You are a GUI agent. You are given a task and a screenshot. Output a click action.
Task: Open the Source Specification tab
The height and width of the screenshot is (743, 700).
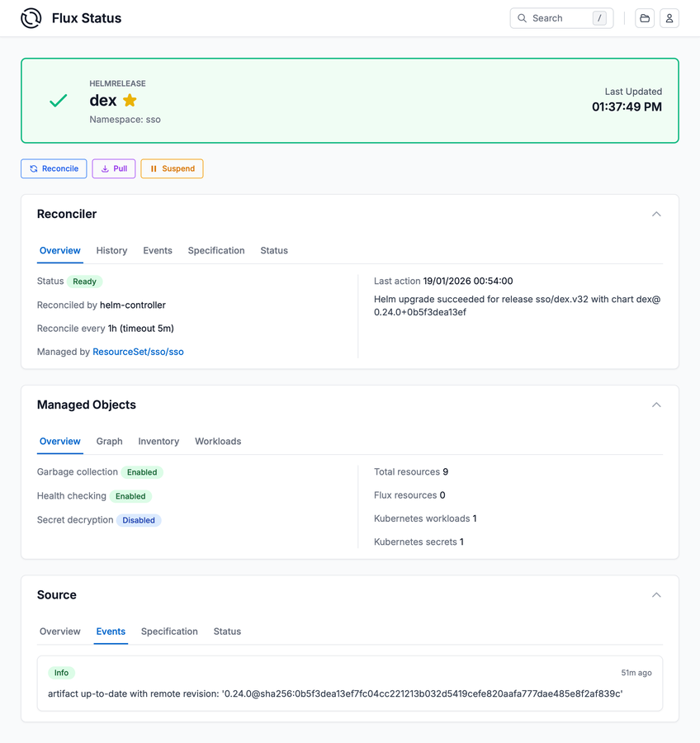[169, 632]
